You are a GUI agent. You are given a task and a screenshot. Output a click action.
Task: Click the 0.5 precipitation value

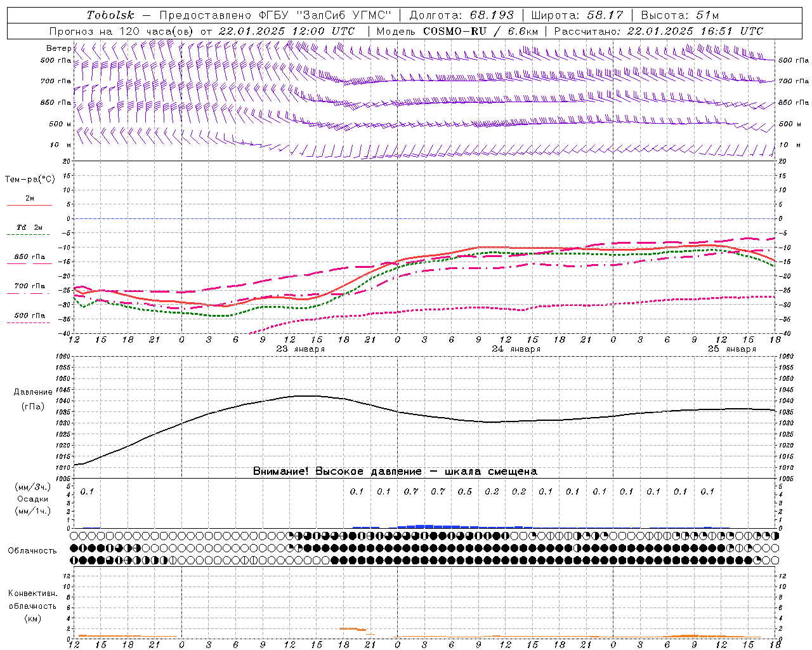[x=465, y=491]
